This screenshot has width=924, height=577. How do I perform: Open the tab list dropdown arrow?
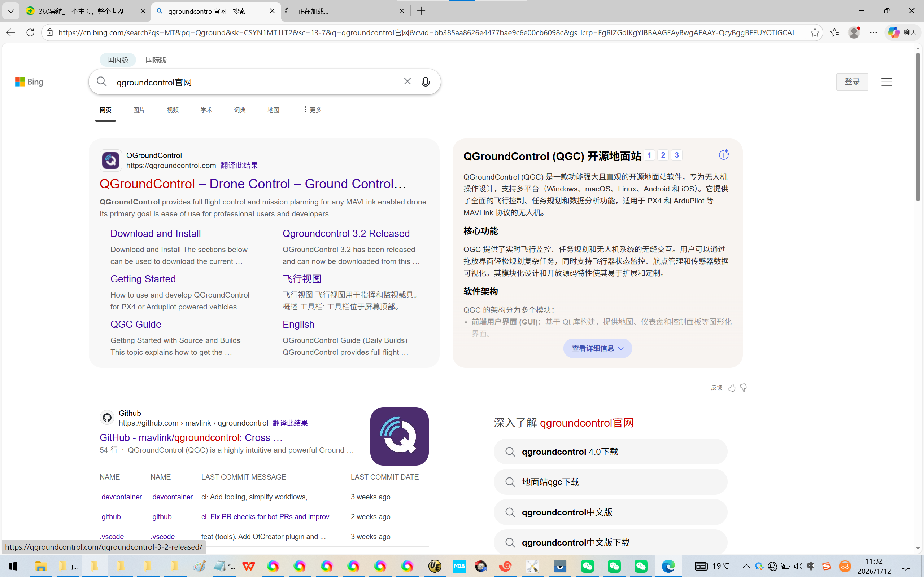point(11,11)
